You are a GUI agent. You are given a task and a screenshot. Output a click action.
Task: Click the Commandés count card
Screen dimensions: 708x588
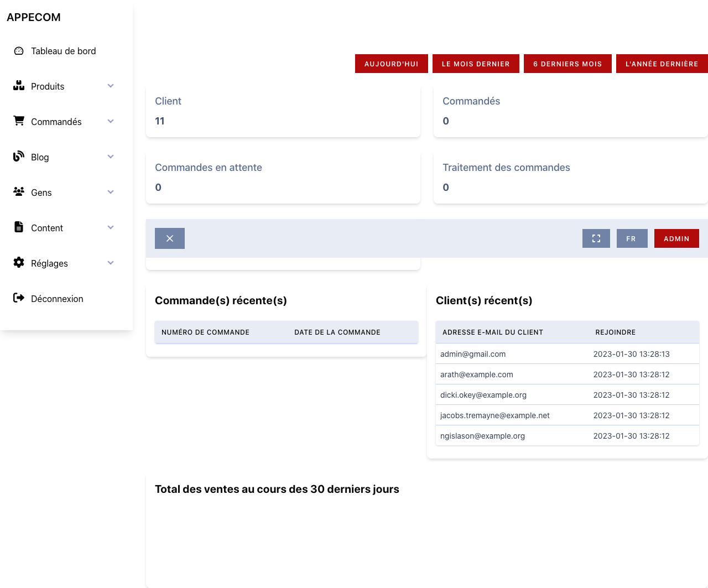[571, 112]
